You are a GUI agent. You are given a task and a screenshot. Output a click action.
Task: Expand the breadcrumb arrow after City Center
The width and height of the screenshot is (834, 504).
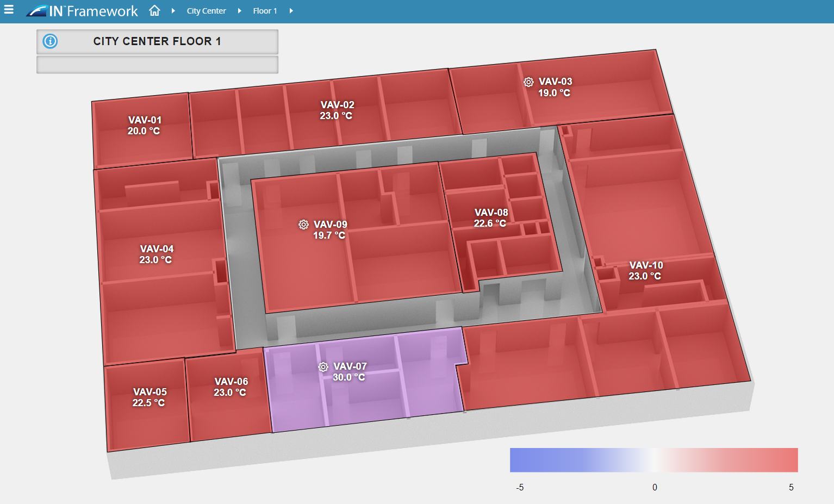click(239, 10)
